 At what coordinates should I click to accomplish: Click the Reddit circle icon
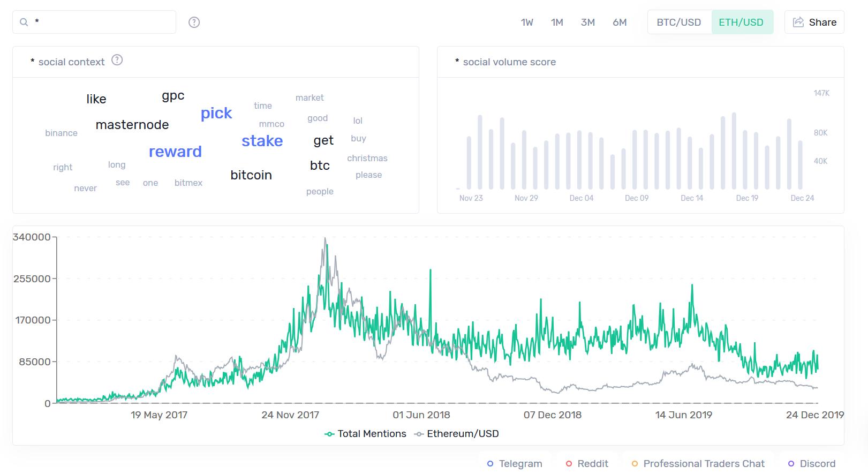[569, 464]
